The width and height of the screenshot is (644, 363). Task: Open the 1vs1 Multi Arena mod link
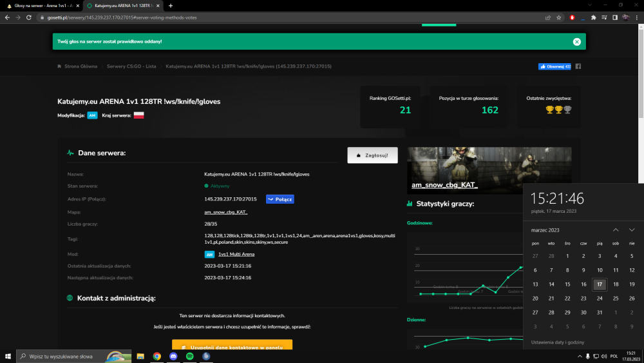236,254
